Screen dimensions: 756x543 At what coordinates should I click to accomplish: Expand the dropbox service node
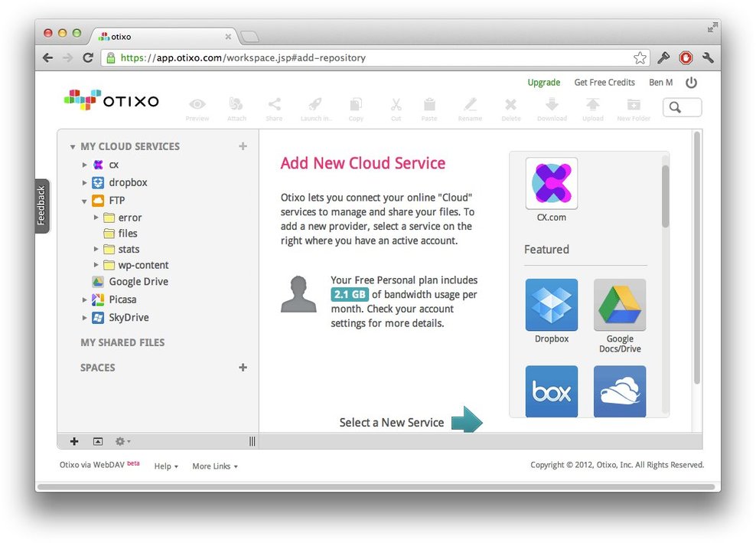(x=84, y=182)
